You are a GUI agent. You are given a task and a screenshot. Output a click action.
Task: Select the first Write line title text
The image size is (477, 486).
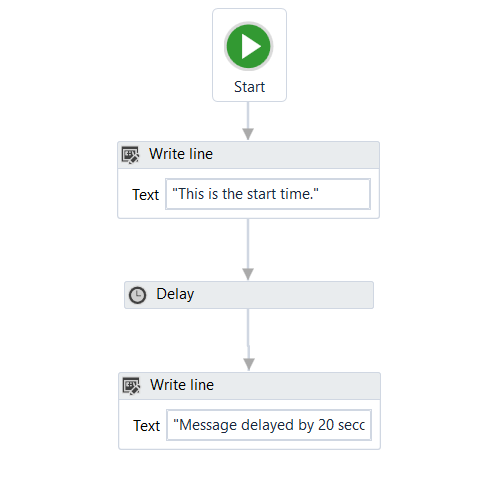point(181,154)
